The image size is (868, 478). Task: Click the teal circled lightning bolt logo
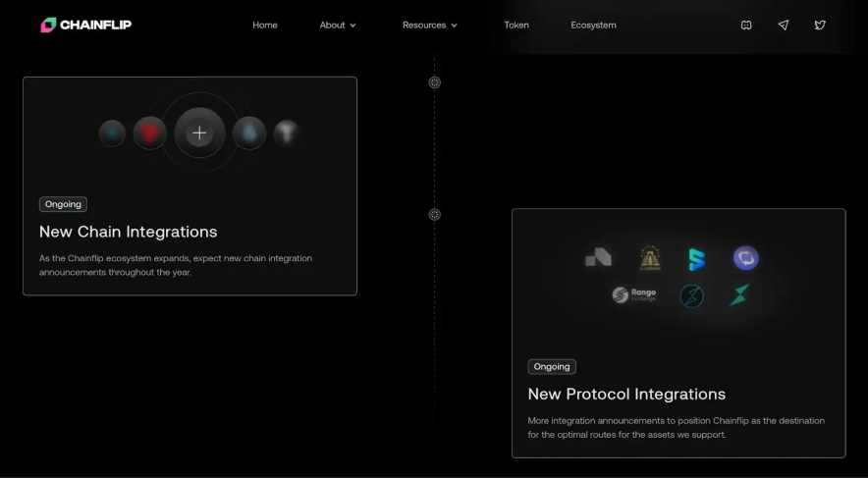pos(692,295)
